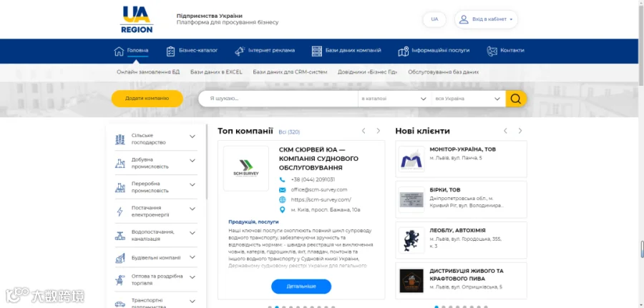The height and width of the screenshot is (308, 644).
Task: Click the category sidebar scrollbar
Action: tap(207, 162)
